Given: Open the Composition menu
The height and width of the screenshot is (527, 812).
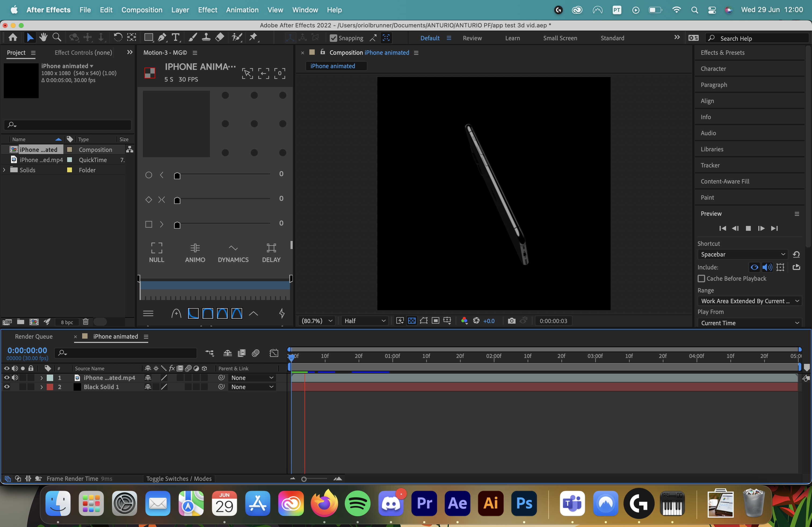Looking at the screenshot, I should click(x=142, y=10).
